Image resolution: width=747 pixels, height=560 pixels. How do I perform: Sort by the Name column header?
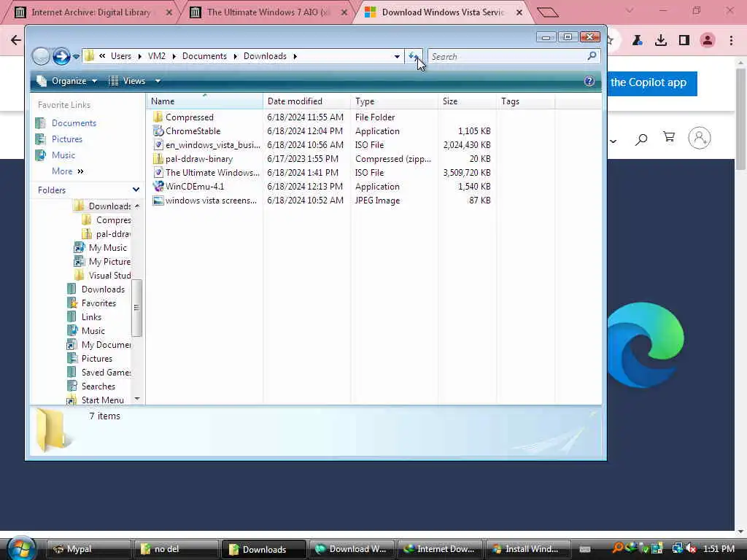coord(204,101)
